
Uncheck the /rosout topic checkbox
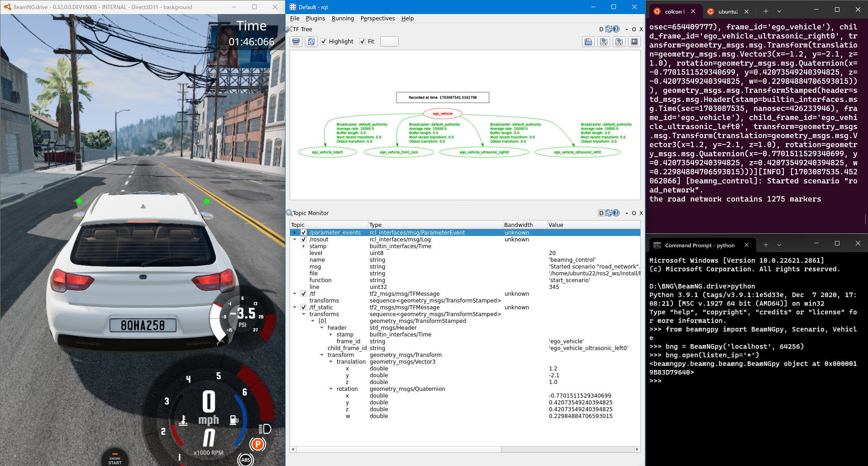pos(304,240)
